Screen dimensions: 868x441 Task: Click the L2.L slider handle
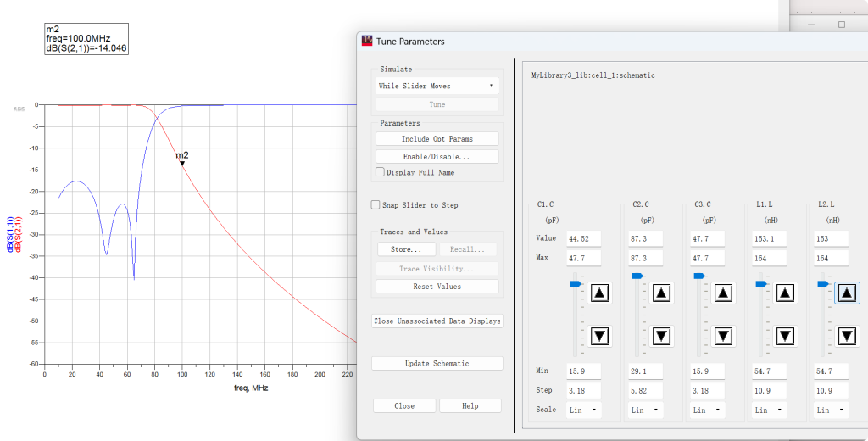pos(824,283)
